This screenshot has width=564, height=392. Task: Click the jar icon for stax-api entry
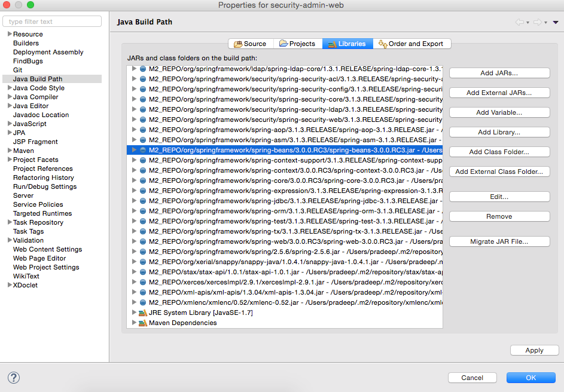tap(143, 272)
